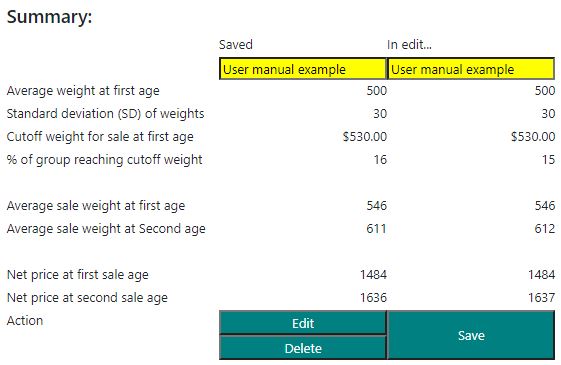This screenshot has height=365, width=561.
Task: Click in-edit net price second age 1637
Action: click(x=542, y=297)
